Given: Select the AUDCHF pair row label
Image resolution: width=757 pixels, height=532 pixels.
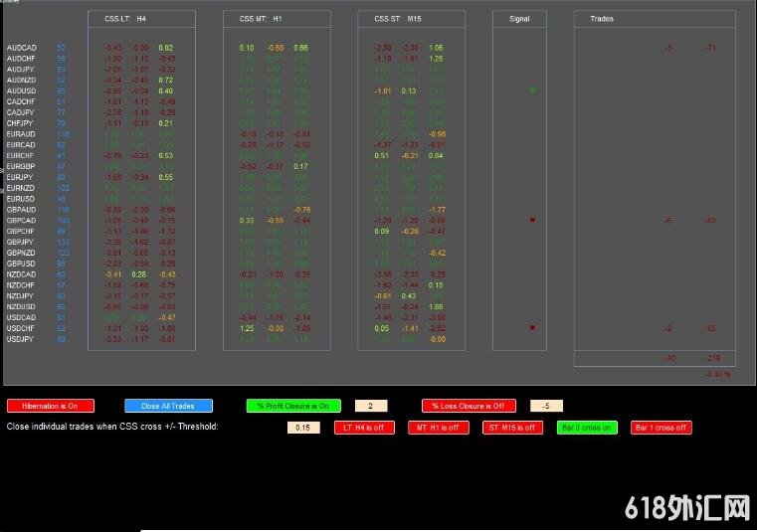Looking at the screenshot, I should click(x=21, y=59).
